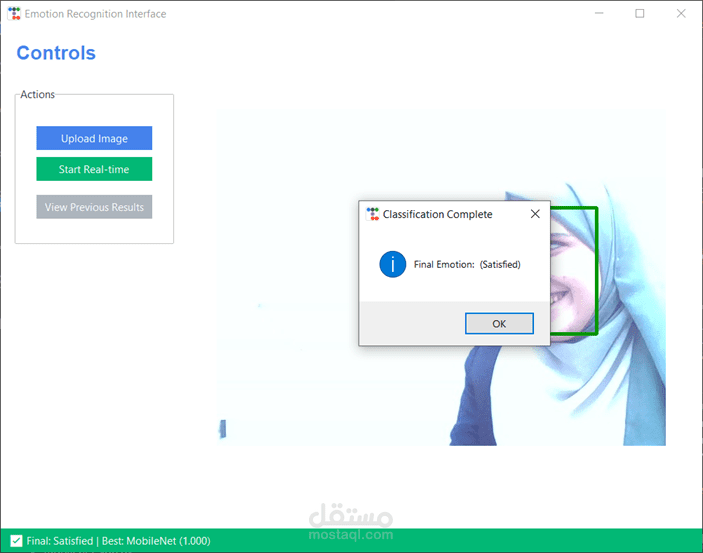Image resolution: width=703 pixels, height=553 pixels.
Task: Open View Previous Results
Action: [94, 207]
